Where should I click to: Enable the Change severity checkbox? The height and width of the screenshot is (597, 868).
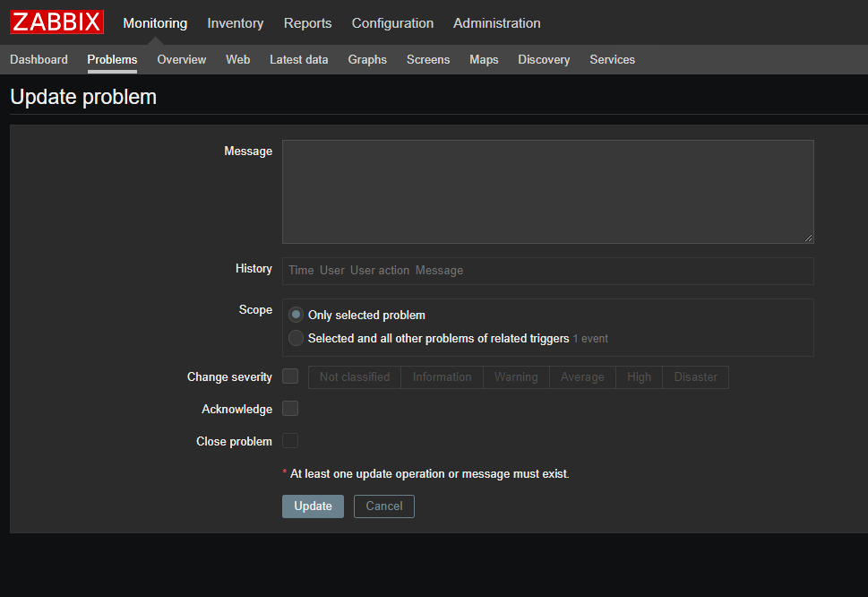tap(290, 376)
